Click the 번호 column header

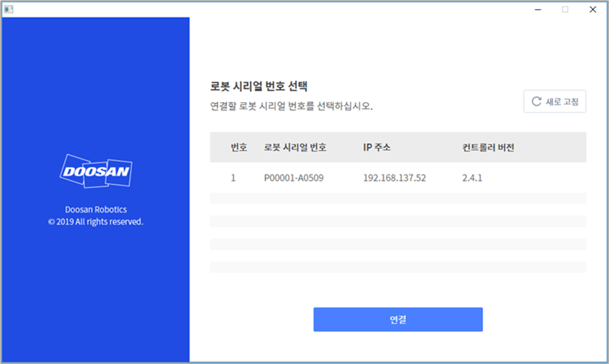[239, 148]
